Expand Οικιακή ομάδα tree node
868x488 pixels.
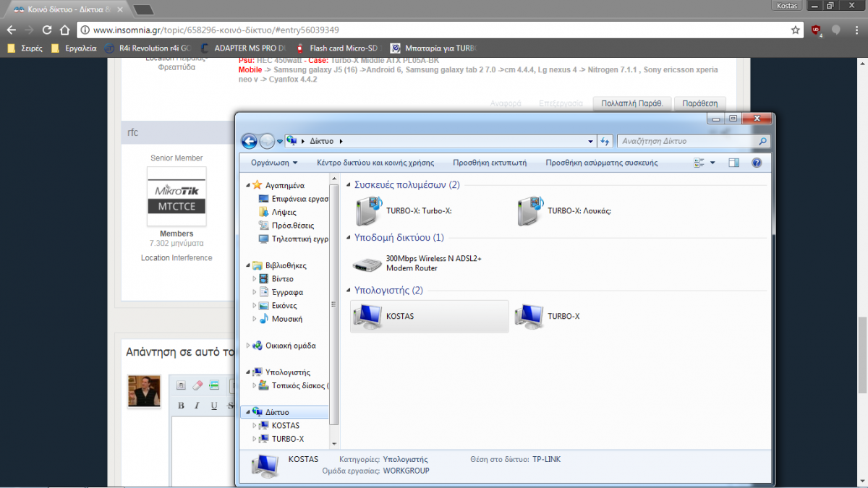(249, 346)
